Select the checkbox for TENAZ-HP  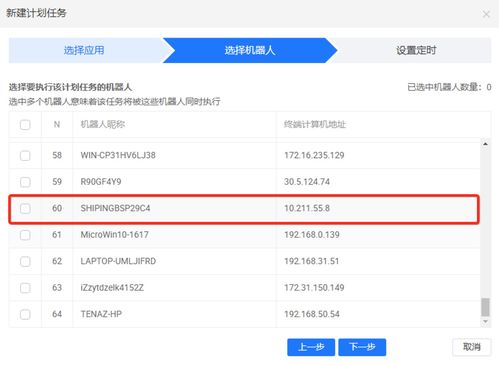[25, 314]
